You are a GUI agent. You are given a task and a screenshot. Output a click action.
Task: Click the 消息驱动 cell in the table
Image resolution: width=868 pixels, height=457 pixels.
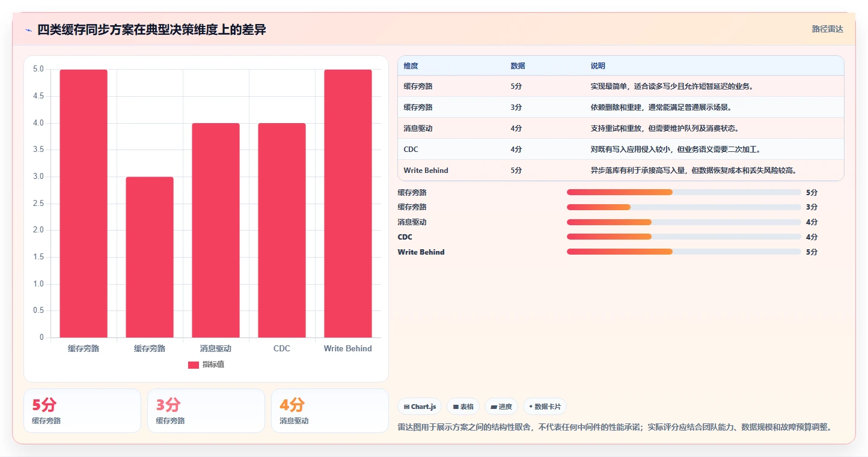(x=418, y=129)
